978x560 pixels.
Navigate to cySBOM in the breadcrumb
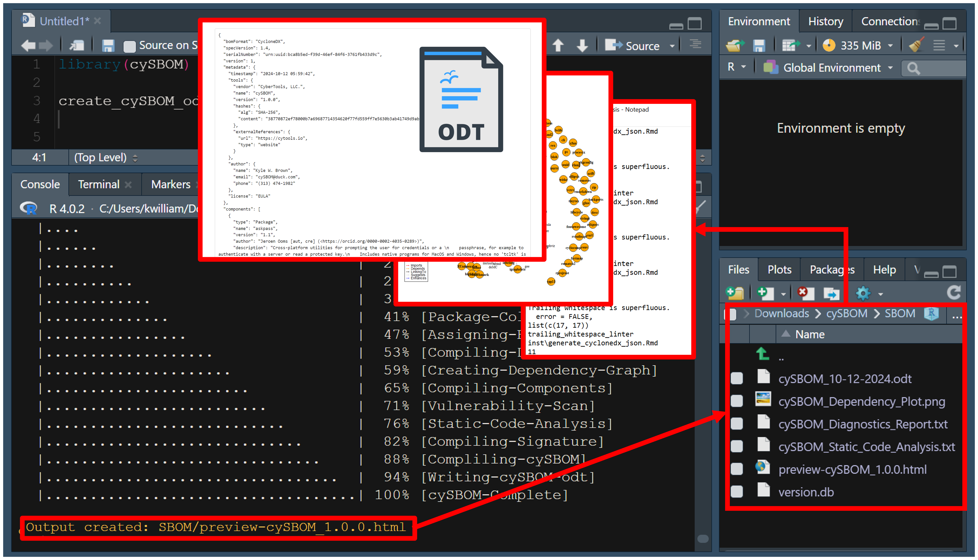coord(846,313)
